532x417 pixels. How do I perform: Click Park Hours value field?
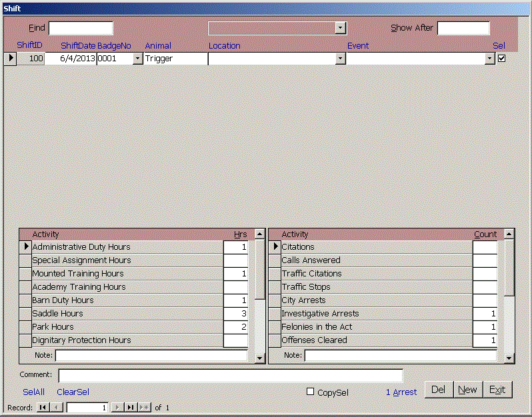pos(236,327)
